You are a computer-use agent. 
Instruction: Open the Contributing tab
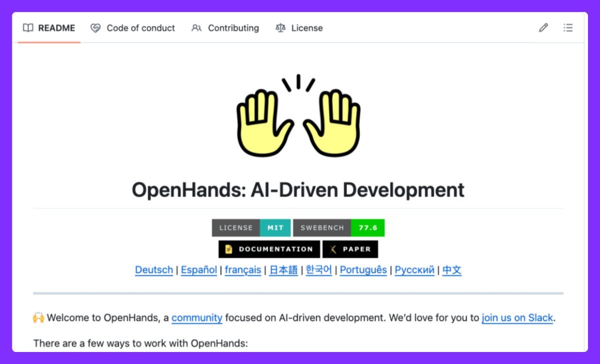pyautogui.click(x=225, y=28)
